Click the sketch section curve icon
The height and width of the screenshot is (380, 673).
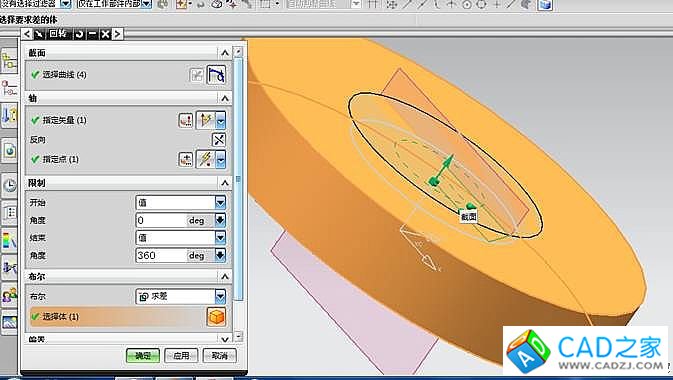pos(196,75)
